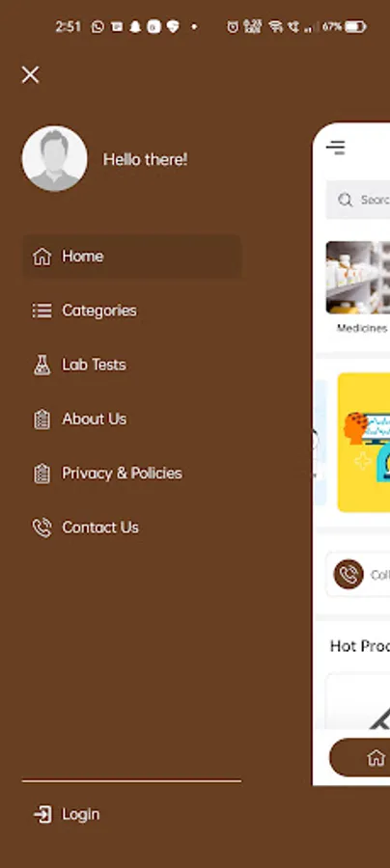Open the Medicines category thumbnail

click(358, 286)
